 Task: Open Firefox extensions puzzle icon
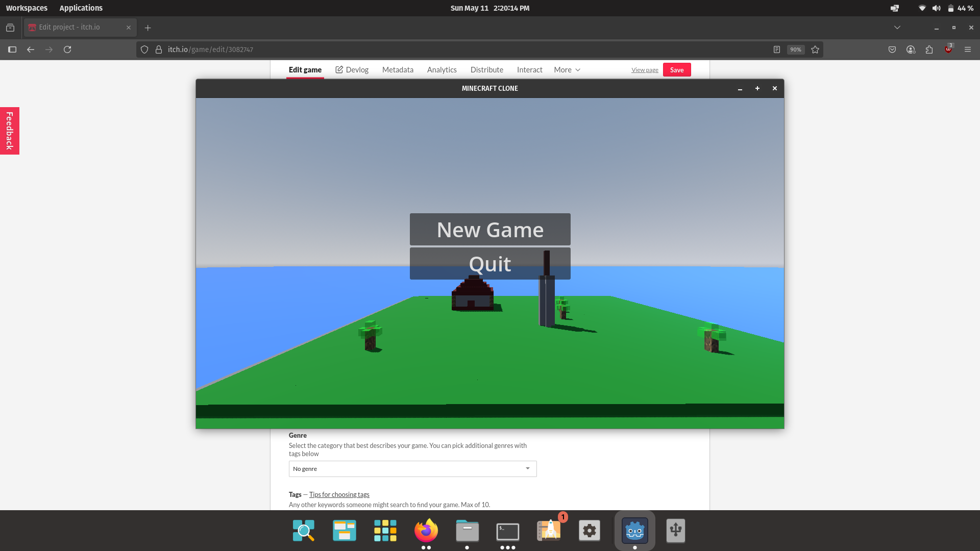tap(929, 49)
